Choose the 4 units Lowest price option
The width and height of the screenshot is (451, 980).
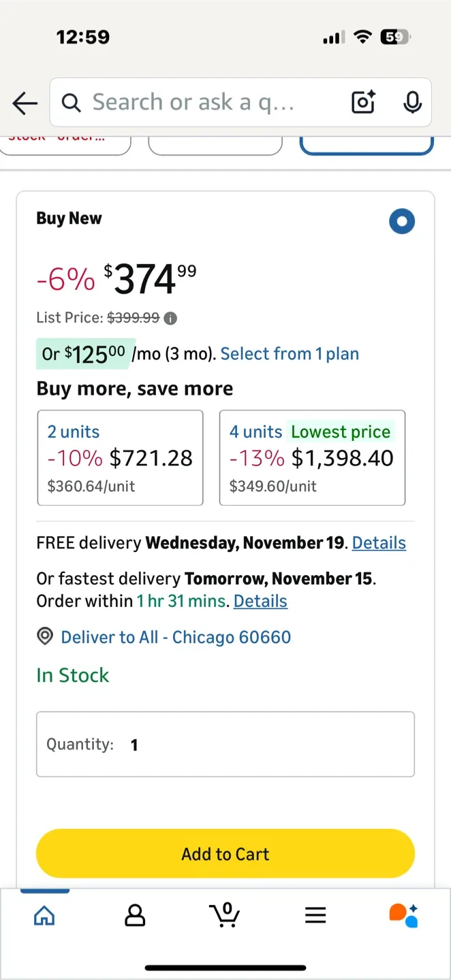(x=312, y=457)
